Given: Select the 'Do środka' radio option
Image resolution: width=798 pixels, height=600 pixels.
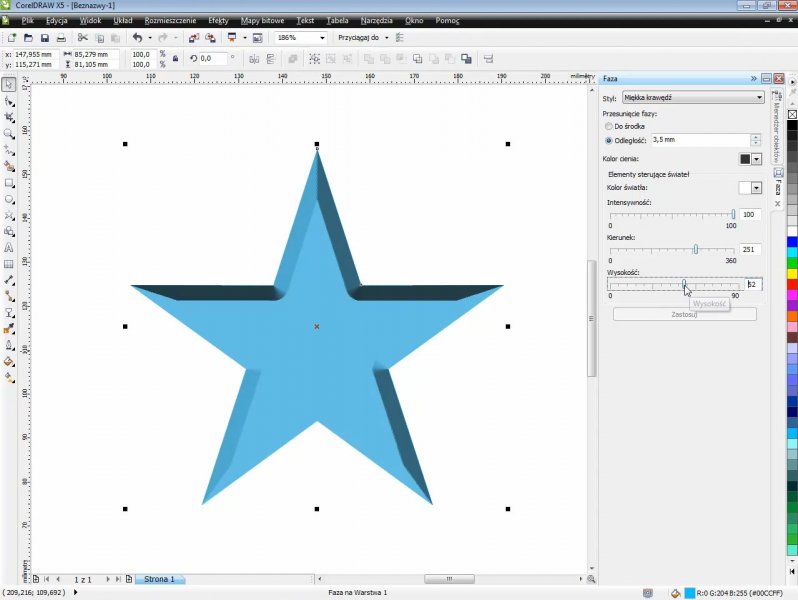Looking at the screenshot, I should coord(609,127).
